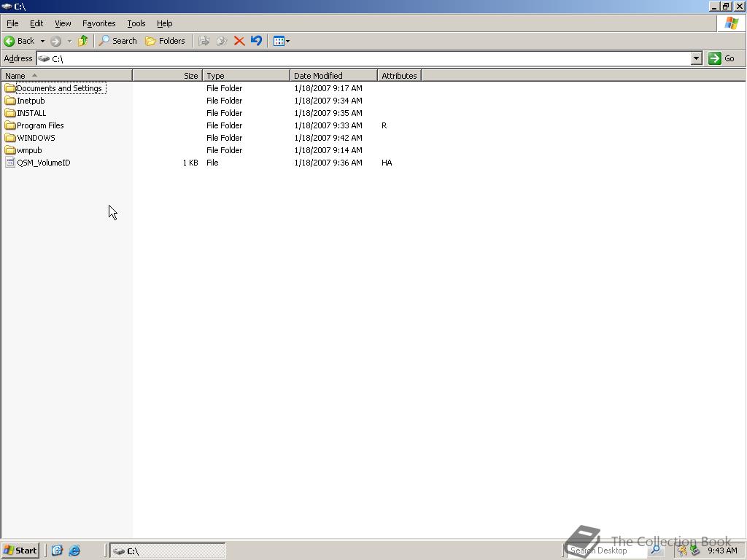Select the Inetpub folder icon
The width and height of the screenshot is (747, 560).
click(10, 101)
